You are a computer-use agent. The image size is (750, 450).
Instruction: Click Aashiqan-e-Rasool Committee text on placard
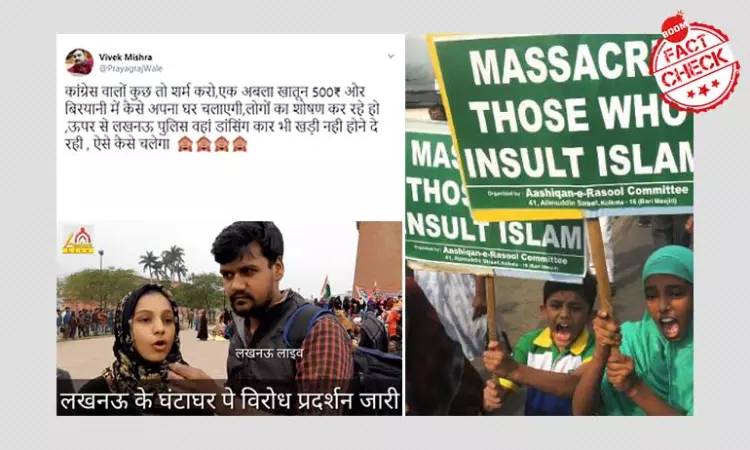tap(607, 191)
